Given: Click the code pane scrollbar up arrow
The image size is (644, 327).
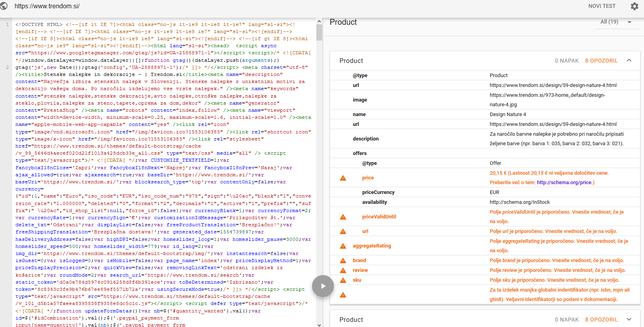Looking at the screenshot, I should (x=319, y=21).
